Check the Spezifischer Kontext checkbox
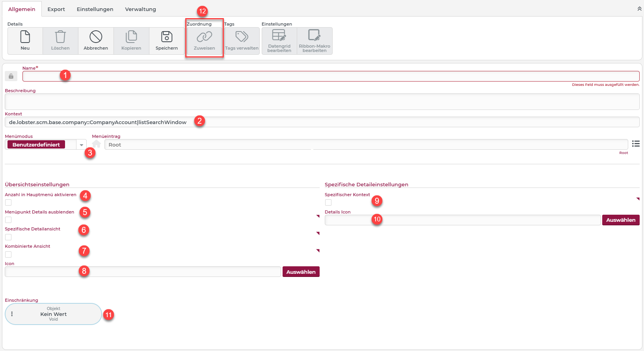Viewport: 644px width, 351px height. (x=328, y=202)
